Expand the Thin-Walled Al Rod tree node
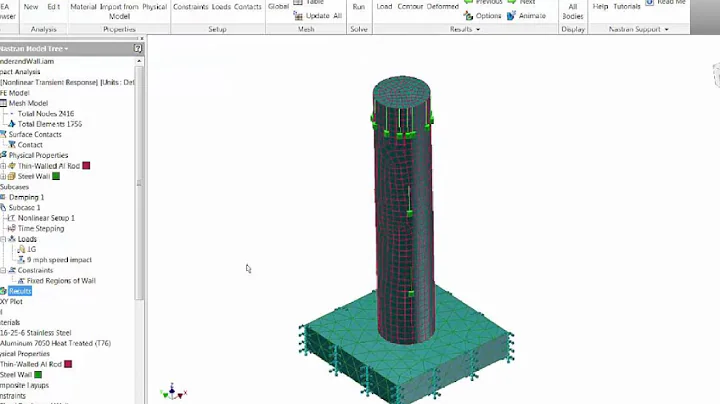The width and height of the screenshot is (720, 404). (x=3, y=166)
